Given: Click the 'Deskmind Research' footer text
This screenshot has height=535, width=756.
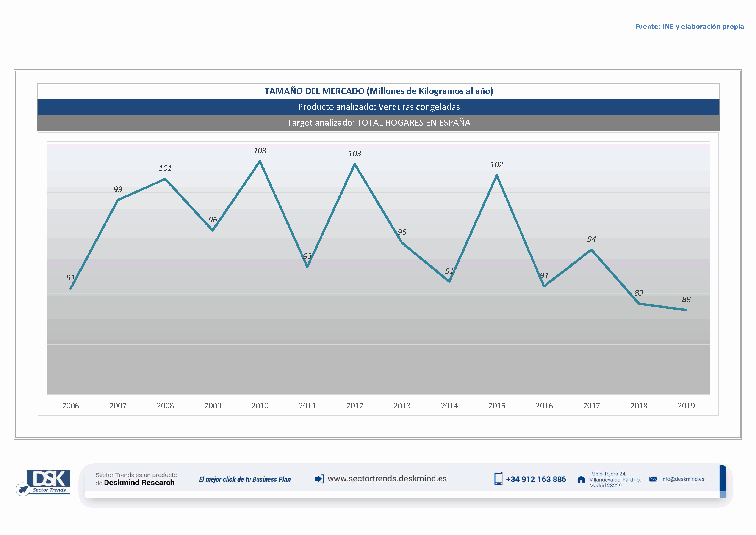Looking at the screenshot, I should pyautogui.click(x=139, y=483).
